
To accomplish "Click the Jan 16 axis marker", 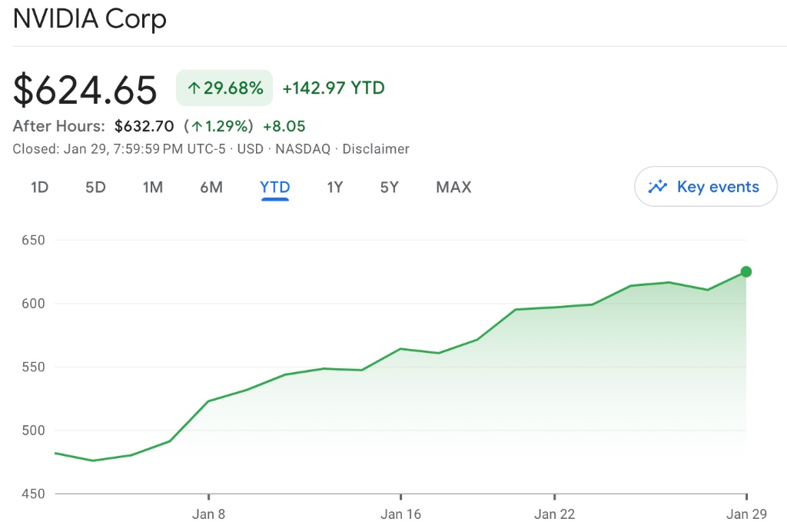I will point(400,514).
